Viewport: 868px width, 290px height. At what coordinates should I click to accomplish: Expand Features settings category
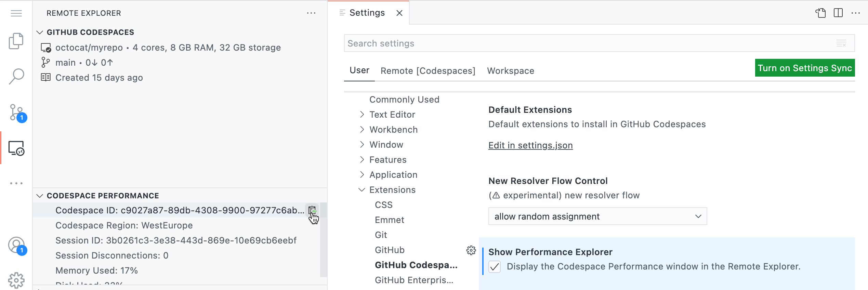(362, 160)
